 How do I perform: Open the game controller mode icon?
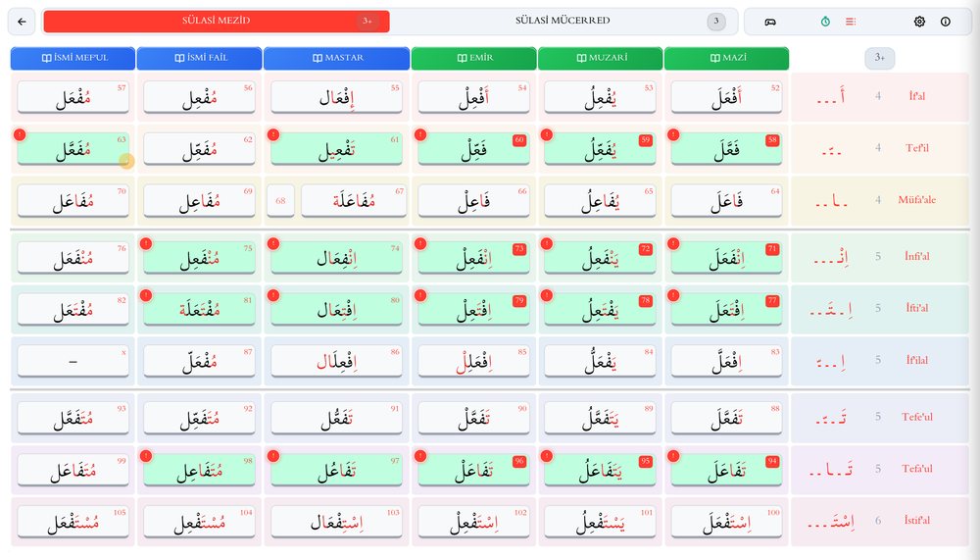[x=770, y=22]
